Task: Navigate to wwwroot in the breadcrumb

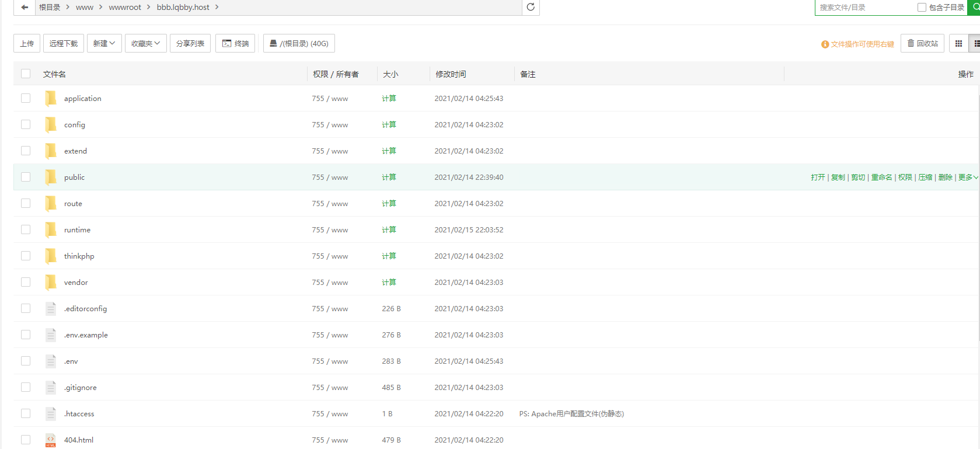Action: tap(125, 7)
